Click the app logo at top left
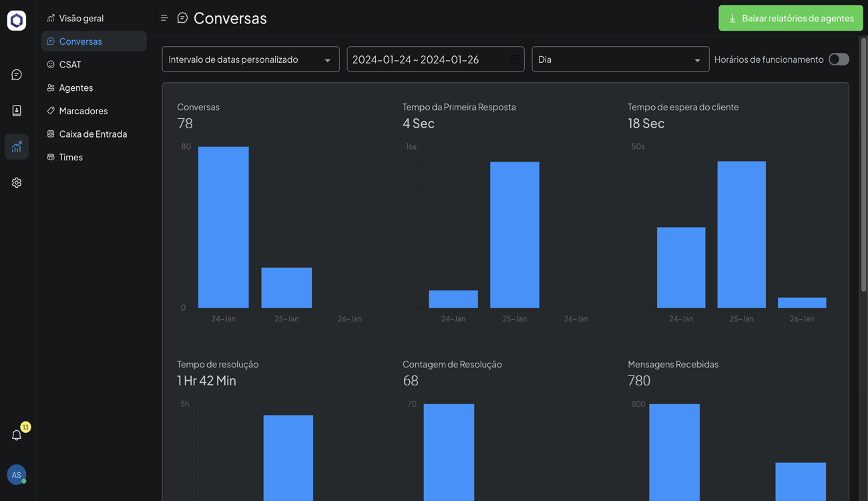The image size is (868, 501). pyautogui.click(x=17, y=20)
